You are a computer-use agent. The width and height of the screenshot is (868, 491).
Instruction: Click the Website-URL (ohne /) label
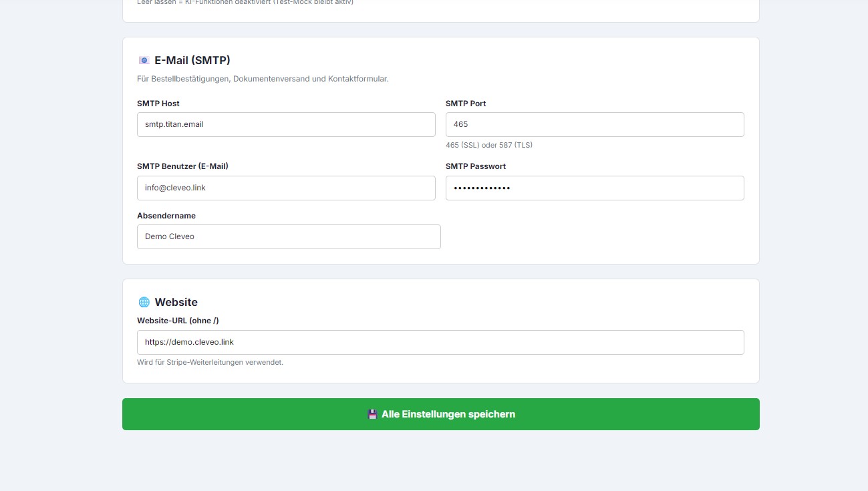tap(178, 321)
